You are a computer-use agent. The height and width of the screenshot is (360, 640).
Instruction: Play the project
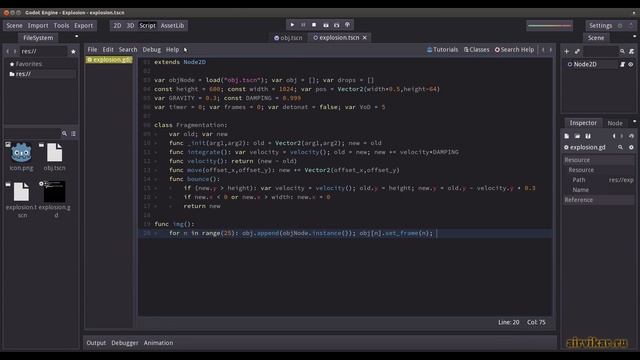pyautogui.click(x=292, y=25)
